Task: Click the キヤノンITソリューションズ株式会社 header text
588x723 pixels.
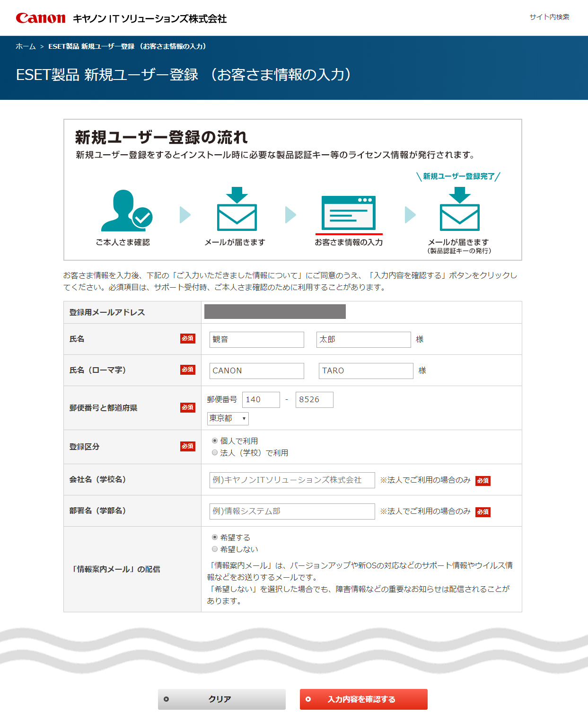Action: (x=149, y=19)
